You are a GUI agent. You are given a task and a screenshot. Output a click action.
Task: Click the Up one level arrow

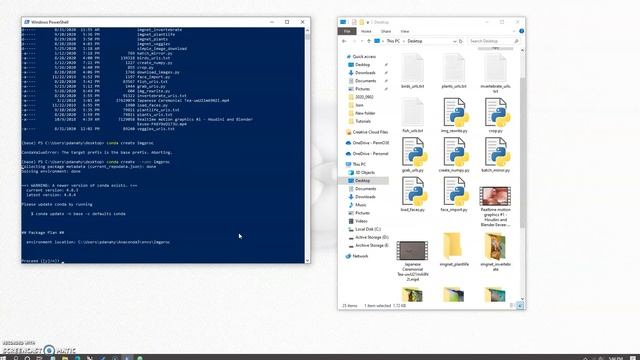coord(369,41)
